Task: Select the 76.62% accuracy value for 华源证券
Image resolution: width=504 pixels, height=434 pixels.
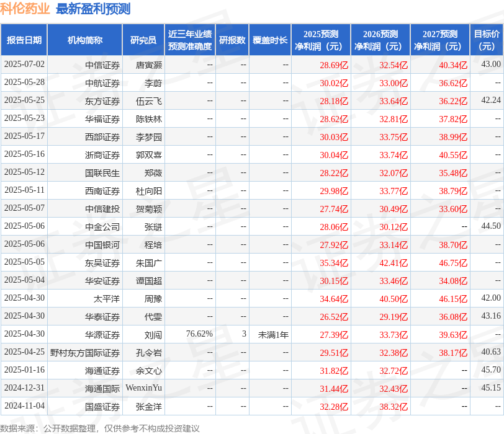Action: (x=199, y=335)
